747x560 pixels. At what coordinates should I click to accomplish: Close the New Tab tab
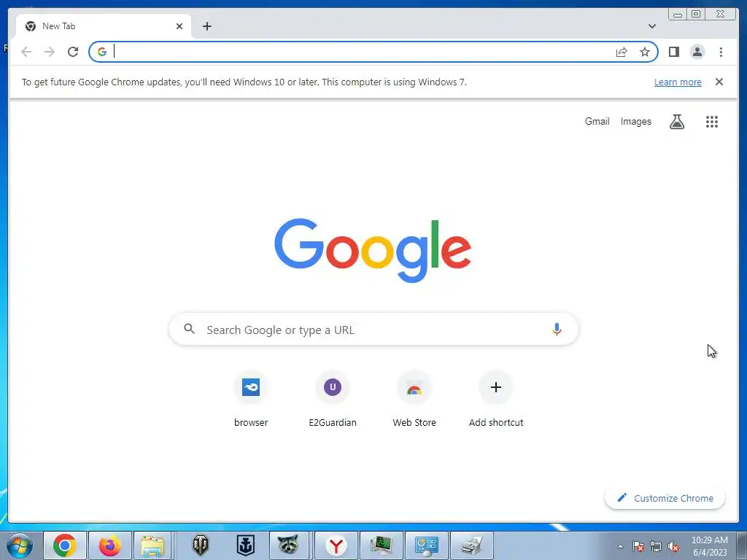pos(179,26)
